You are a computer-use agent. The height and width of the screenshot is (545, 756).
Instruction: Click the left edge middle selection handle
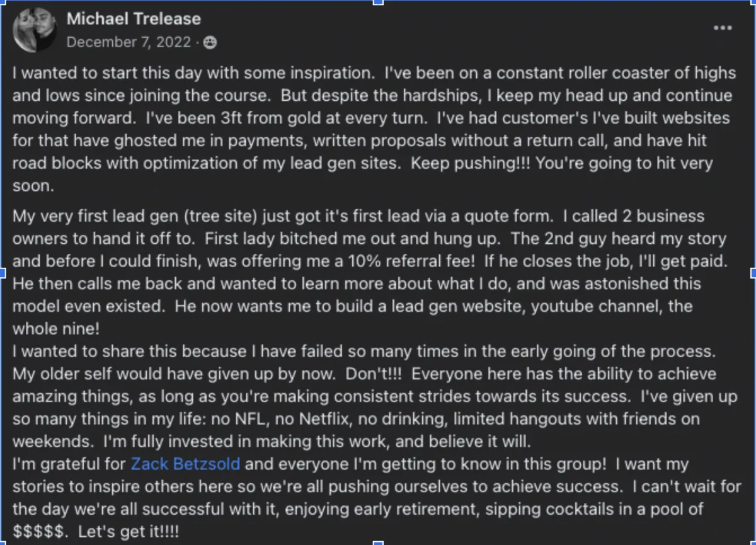coord(3,272)
